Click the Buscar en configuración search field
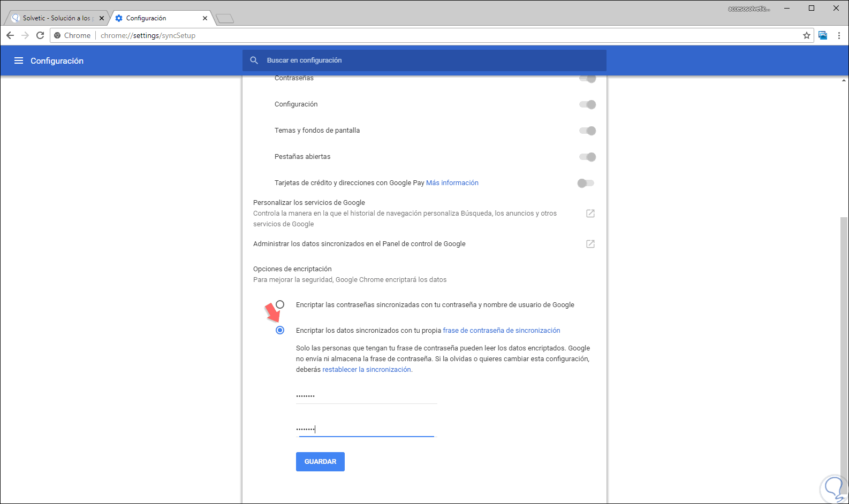The image size is (849, 504). [x=424, y=60]
